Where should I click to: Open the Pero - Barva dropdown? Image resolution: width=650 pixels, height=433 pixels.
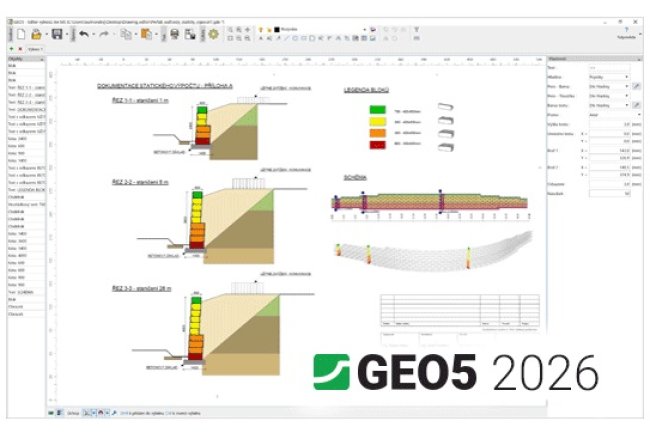(x=609, y=86)
